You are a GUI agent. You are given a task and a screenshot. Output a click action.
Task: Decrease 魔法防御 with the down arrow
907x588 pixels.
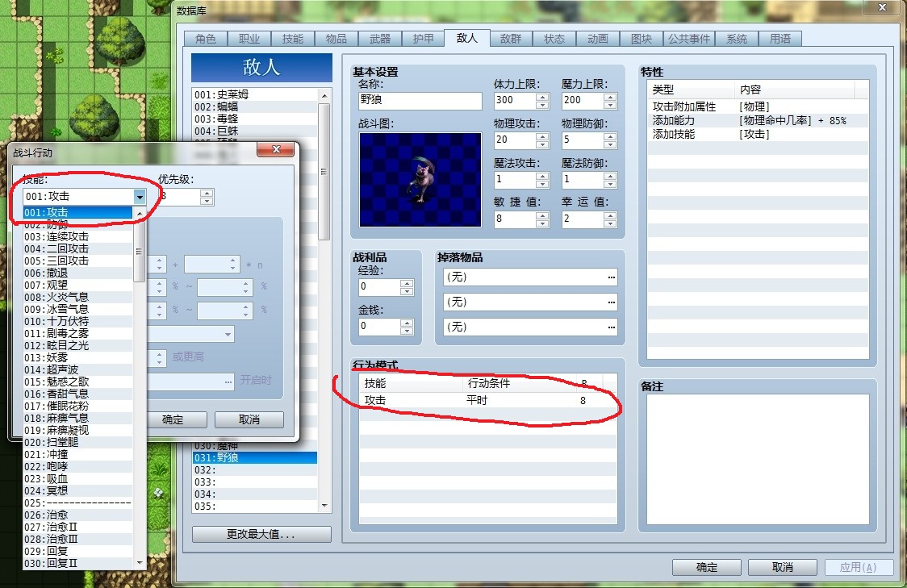point(610,184)
